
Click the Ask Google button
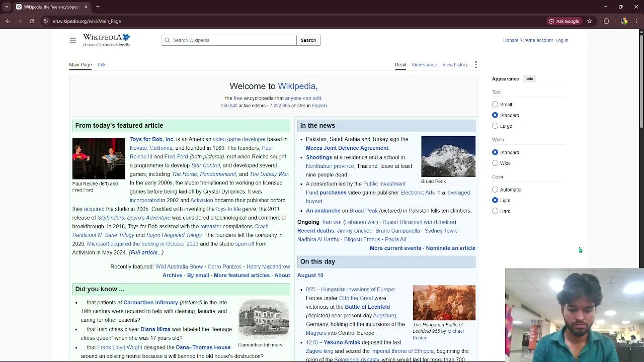(565, 21)
